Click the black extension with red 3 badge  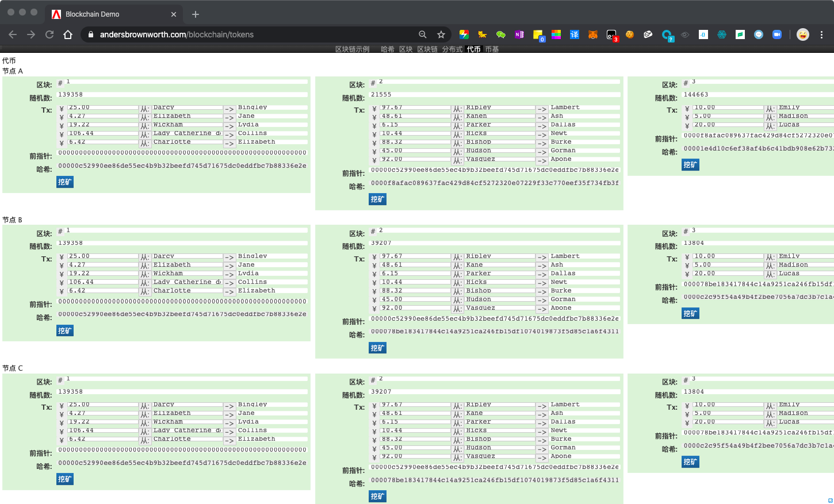coord(612,35)
